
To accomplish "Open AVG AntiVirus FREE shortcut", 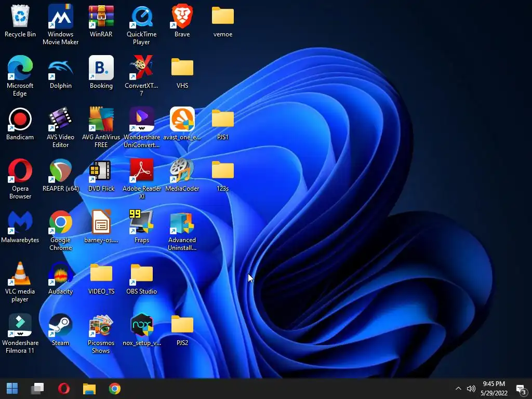I will (101, 128).
